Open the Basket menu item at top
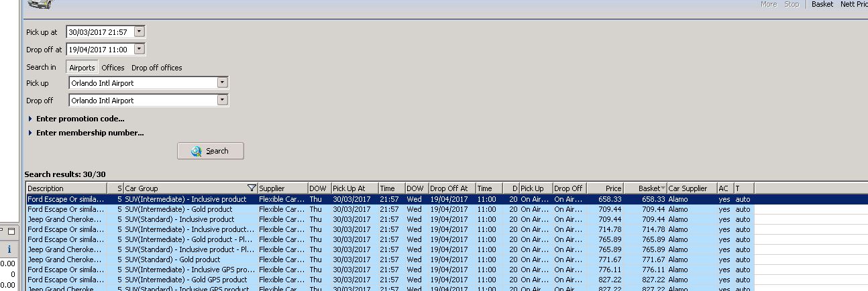The width and height of the screenshot is (868, 291). pyautogui.click(x=822, y=4)
